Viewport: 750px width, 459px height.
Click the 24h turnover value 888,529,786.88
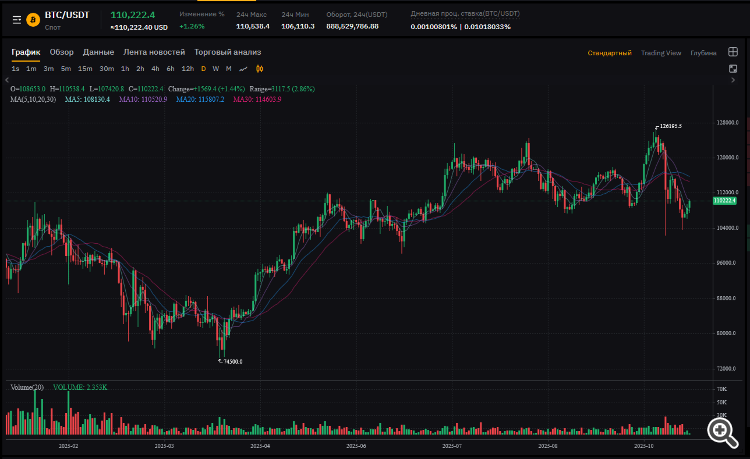353,26
